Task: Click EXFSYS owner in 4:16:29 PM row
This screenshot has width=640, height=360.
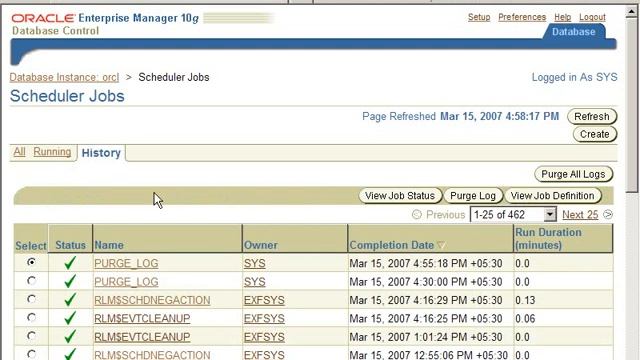Action: tap(264, 300)
